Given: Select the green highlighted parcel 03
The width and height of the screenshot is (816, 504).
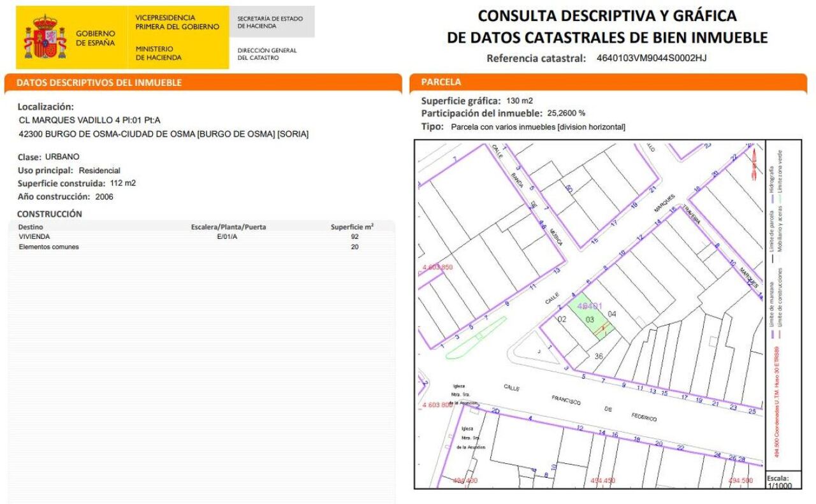Looking at the screenshot, I should pyautogui.click(x=590, y=319).
